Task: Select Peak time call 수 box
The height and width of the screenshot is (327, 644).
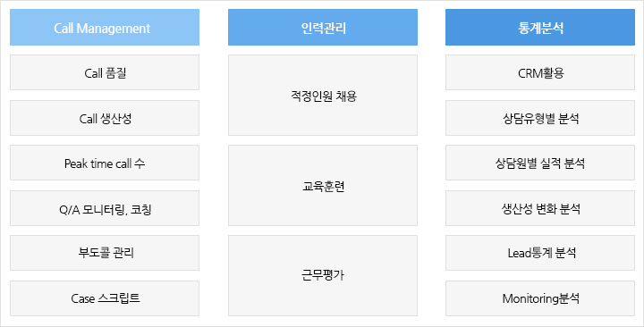Action: 105,163
